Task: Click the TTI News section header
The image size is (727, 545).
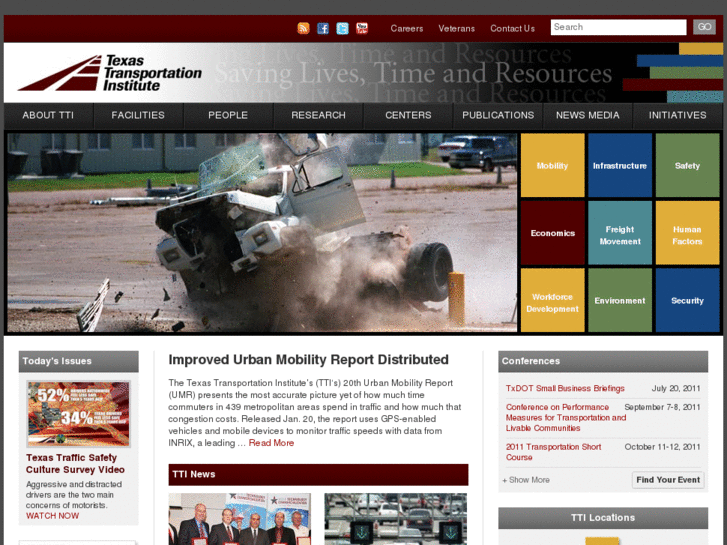Action: pos(318,474)
